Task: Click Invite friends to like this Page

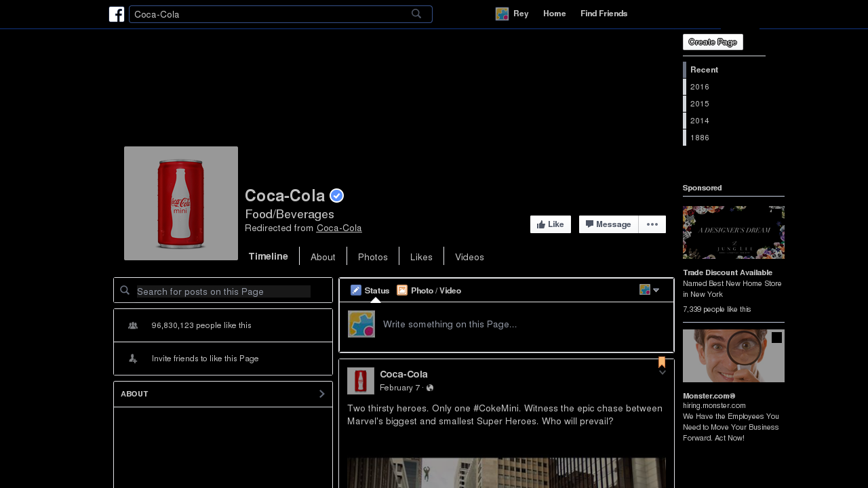Action: tap(205, 359)
